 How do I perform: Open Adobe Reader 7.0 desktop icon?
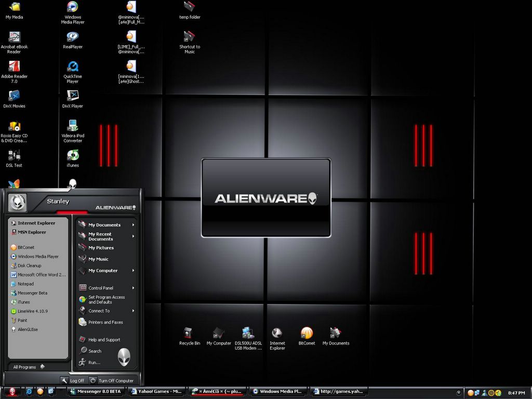click(14, 72)
